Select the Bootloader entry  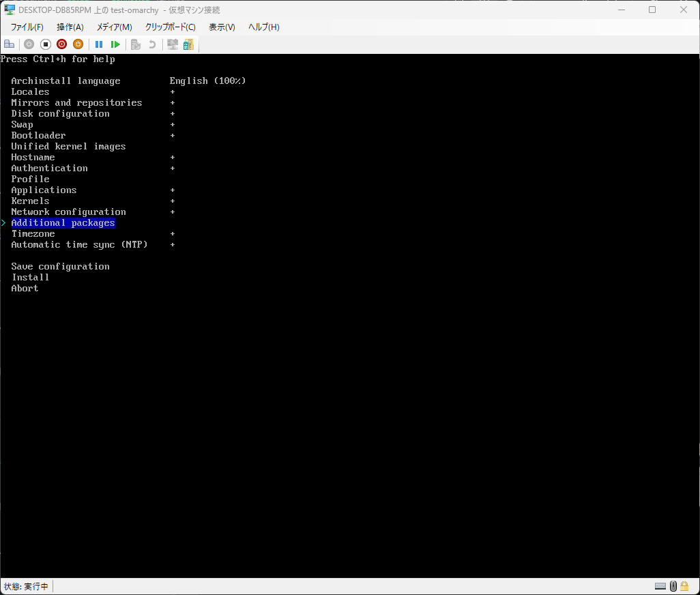pyautogui.click(x=38, y=135)
